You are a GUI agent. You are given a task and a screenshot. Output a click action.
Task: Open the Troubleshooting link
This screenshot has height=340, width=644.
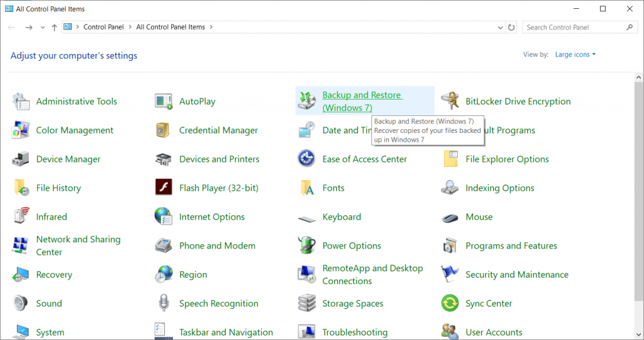(x=355, y=332)
